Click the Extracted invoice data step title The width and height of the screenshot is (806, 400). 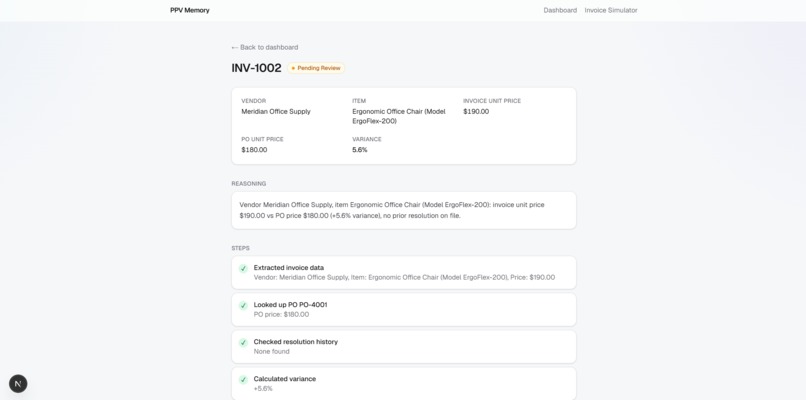tap(289, 268)
